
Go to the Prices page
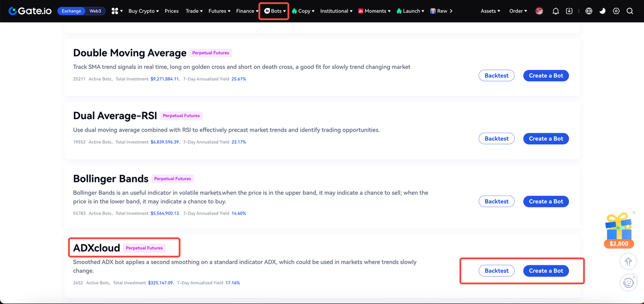click(x=172, y=11)
